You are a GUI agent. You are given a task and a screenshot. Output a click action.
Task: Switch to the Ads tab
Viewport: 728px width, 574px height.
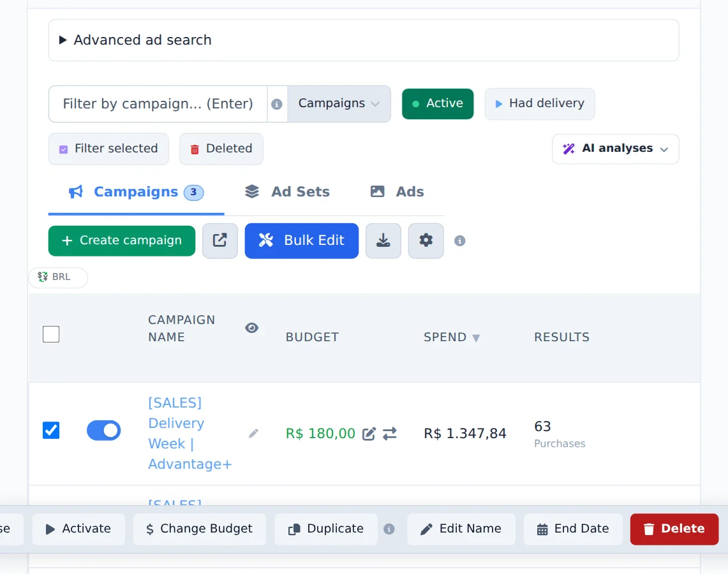coord(397,191)
